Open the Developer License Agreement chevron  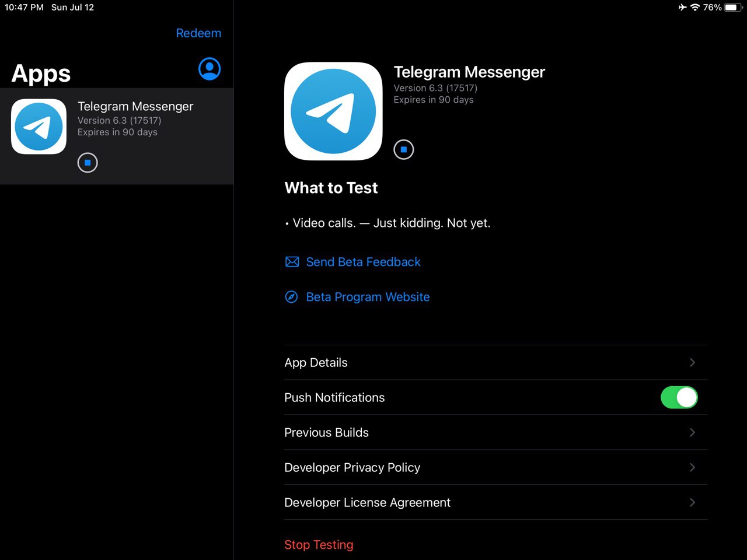pos(692,502)
